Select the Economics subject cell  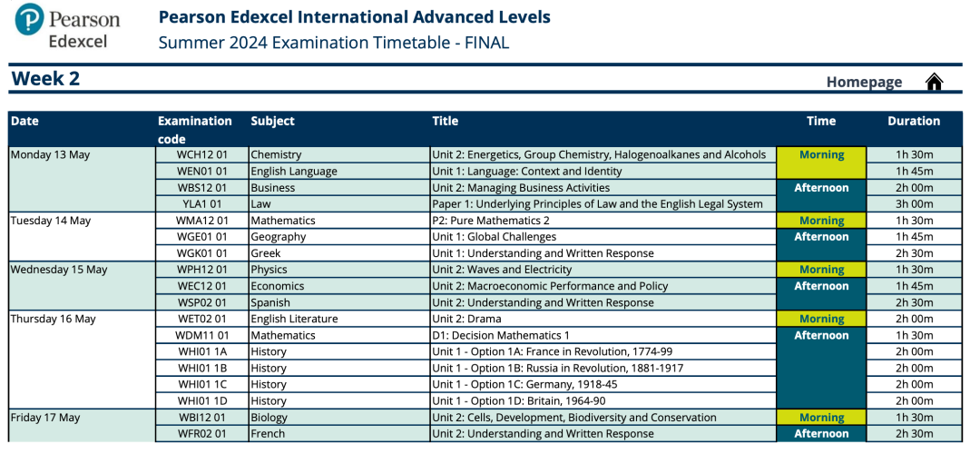339,286
